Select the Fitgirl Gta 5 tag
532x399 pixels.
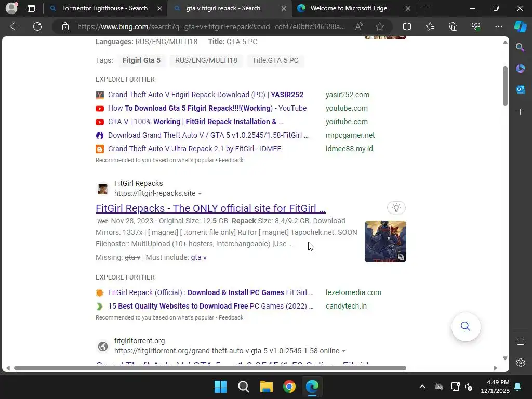(141, 60)
